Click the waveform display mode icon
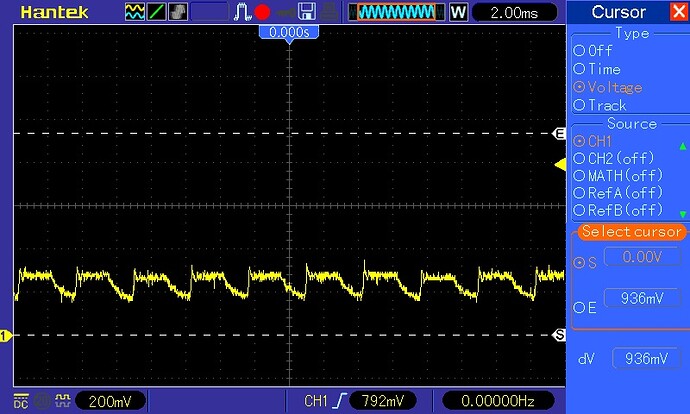690x414 pixels. pyautogui.click(x=135, y=12)
